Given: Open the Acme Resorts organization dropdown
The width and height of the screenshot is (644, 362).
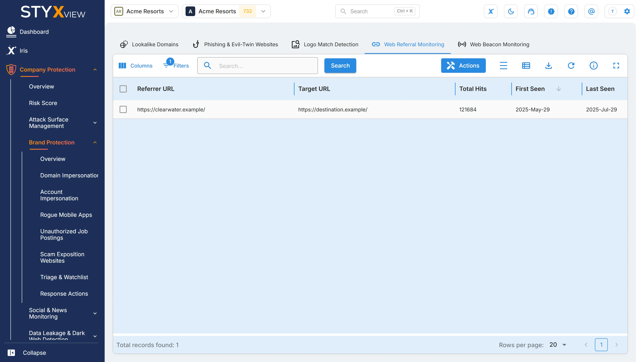Looking at the screenshot, I should point(144,11).
